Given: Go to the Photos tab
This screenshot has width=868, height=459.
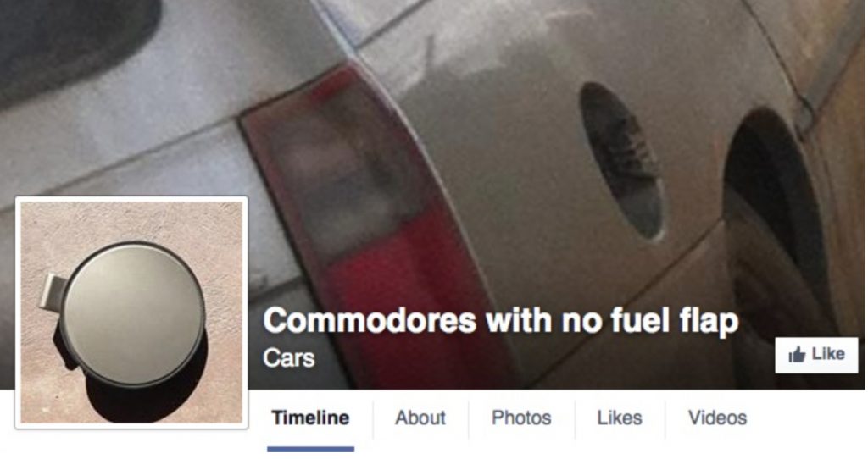Looking at the screenshot, I should 521,418.
